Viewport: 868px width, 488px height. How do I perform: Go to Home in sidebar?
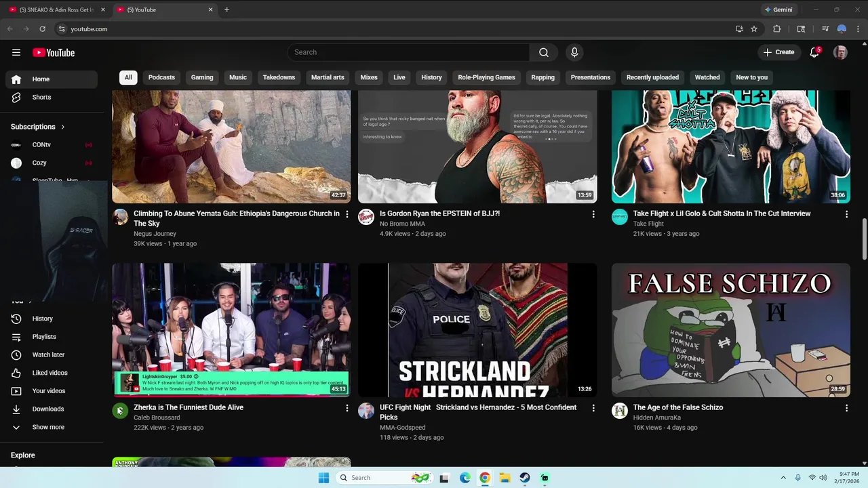pos(52,79)
